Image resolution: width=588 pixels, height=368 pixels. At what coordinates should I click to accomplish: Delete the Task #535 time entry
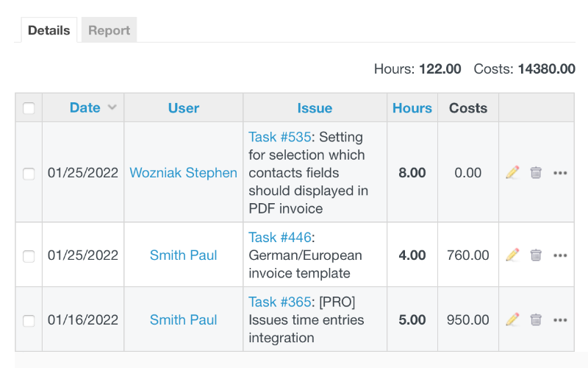click(536, 173)
